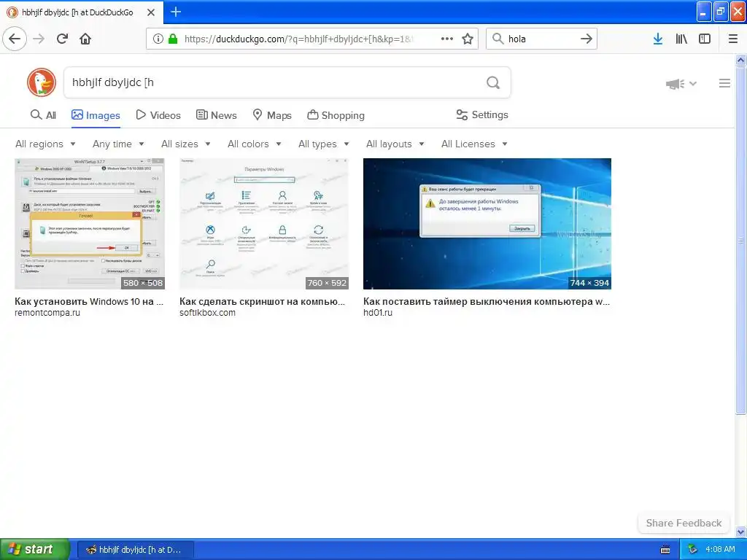
Task: Focus the Firefox search box containing 'hola'
Action: [x=542, y=39]
